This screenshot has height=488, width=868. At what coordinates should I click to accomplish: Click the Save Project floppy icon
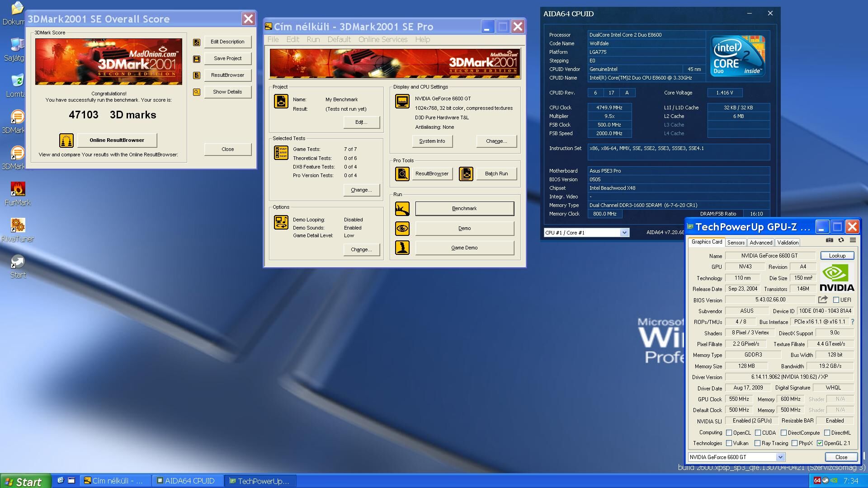pyautogui.click(x=197, y=59)
